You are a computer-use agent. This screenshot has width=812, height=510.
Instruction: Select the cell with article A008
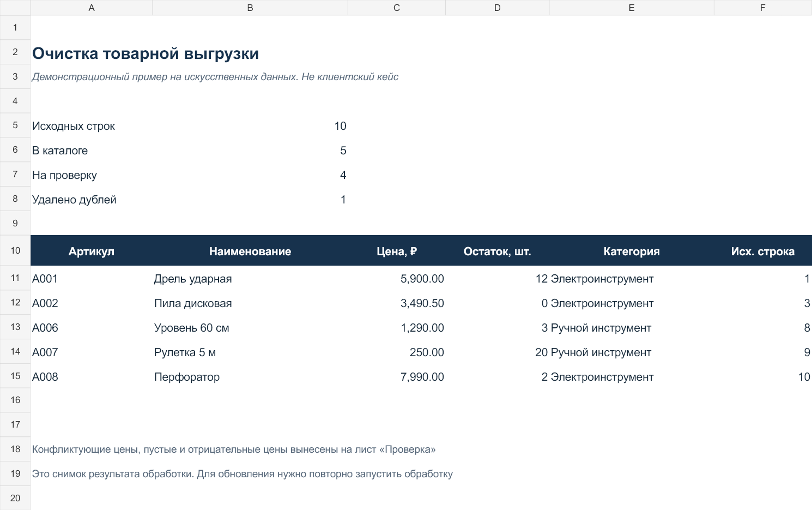pyautogui.click(x=92, y=377)
